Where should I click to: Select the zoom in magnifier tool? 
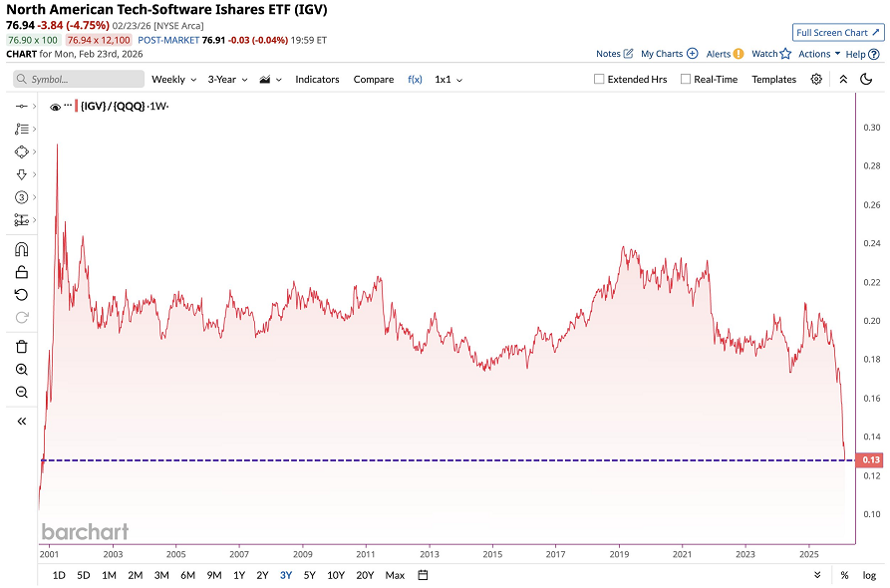coord(21,370)
